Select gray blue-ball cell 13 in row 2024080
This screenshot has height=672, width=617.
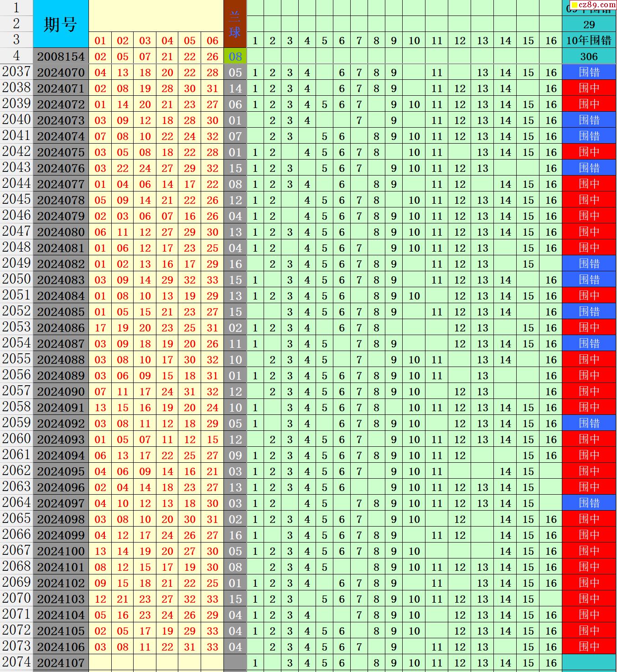click(235, 232)
